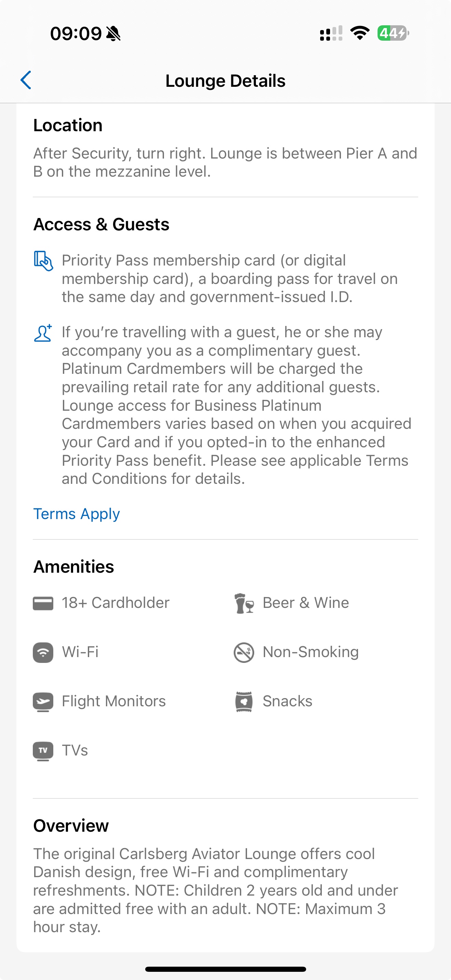Tap the Flight Monitors plane icon
The height and width of the screenshot is (980, 451).
pos(43,702)
